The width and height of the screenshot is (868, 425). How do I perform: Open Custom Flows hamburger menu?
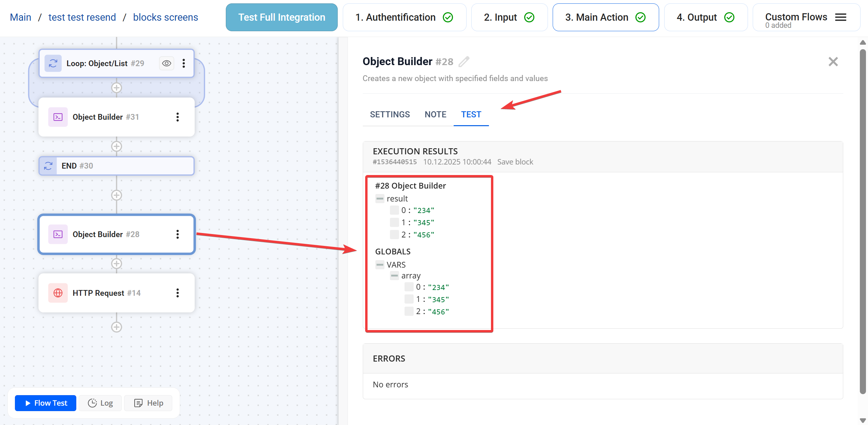pos(841,17)
